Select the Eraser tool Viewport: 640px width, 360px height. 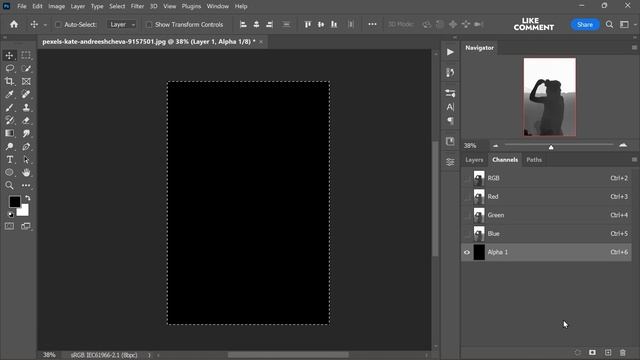(x=26, y=120)
